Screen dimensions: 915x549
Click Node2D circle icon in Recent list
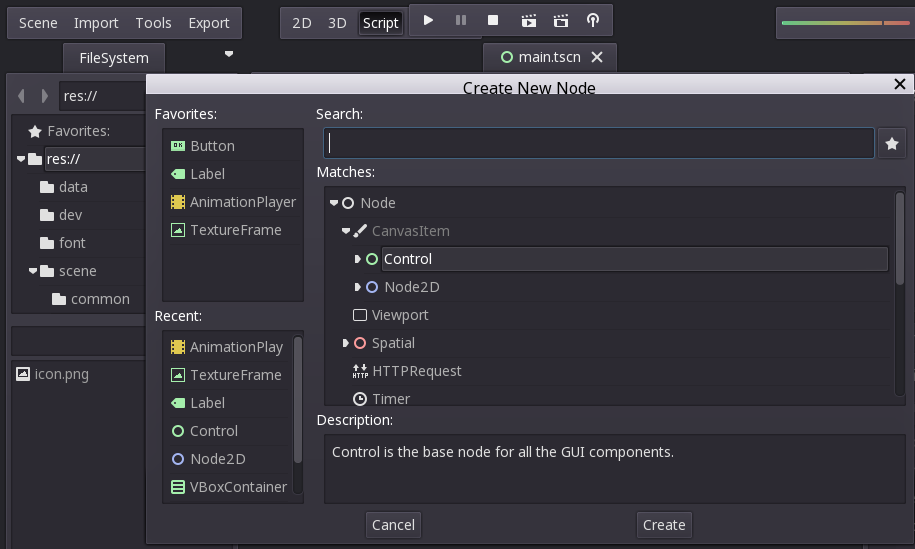[x=178, y=459]
